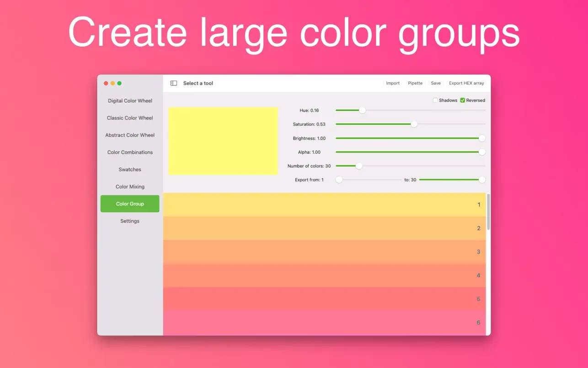Image resolution: width=588 pixels, height=368 pixels.
Task: Select the Color Mixing tool
Action: pos(129,186)
